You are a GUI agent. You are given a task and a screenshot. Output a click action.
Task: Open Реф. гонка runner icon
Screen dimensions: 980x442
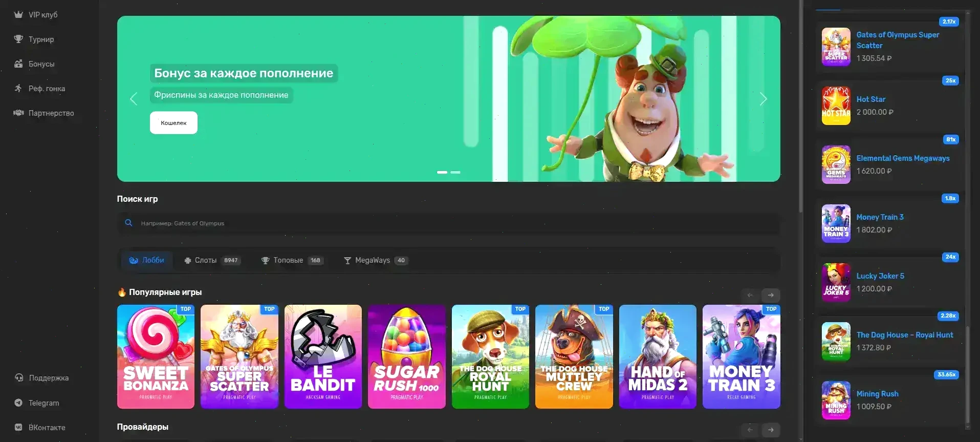pyautogui.click(x=18, y=89)
